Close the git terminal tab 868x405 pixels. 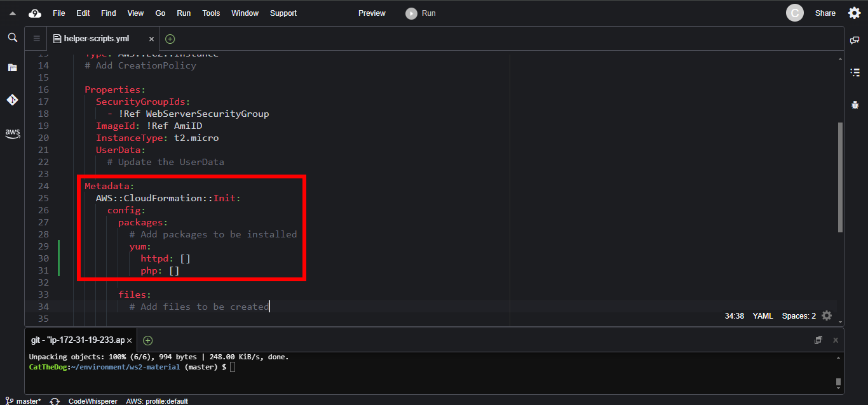[x=129, y=340]
